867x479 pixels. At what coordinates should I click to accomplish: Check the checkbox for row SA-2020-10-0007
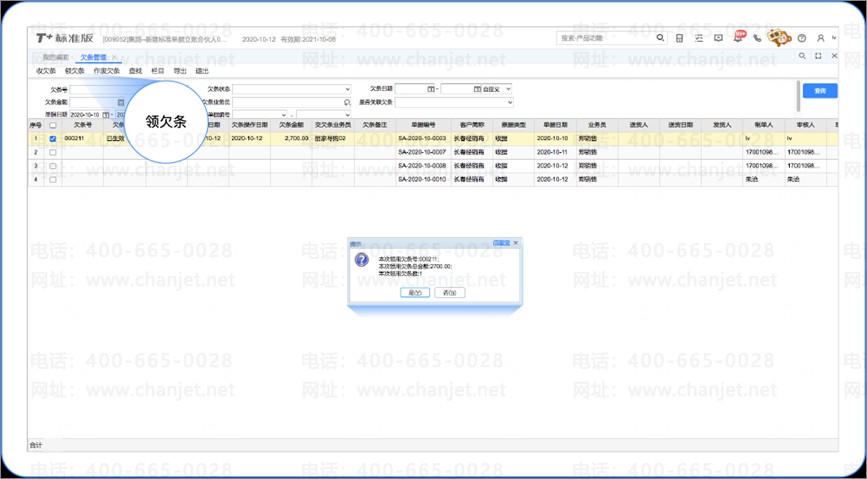point(53,152)
